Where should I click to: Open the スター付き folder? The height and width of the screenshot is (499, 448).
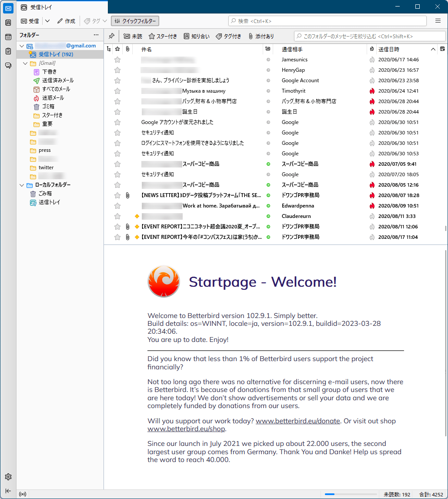[60, 115]
